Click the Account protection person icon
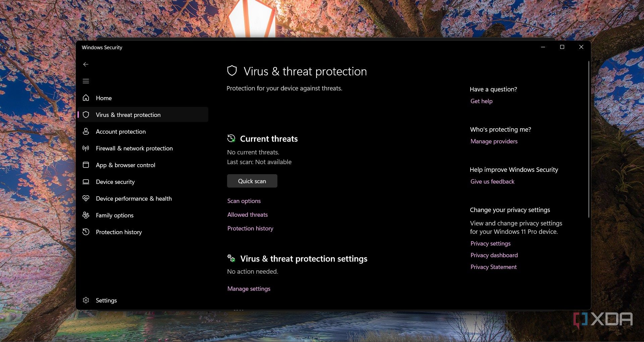Viewport: 644px width, 342px height. (x=86, y=131)
